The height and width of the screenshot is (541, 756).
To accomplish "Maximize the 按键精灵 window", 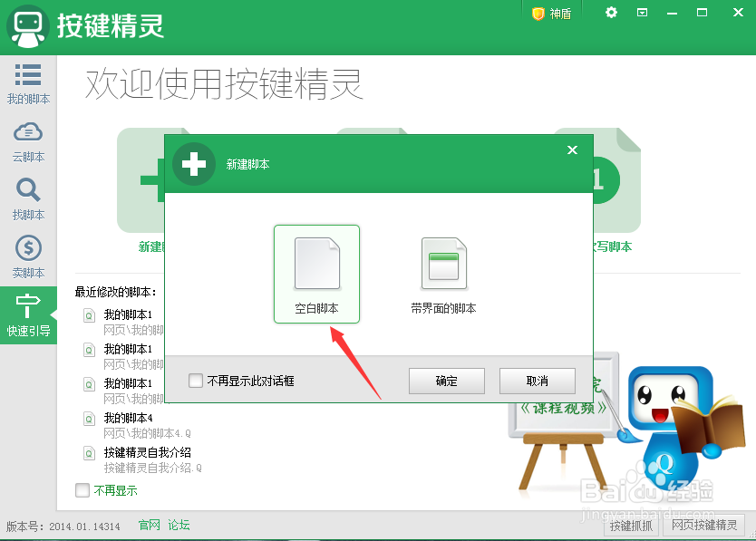I will [x=702, y=13].
